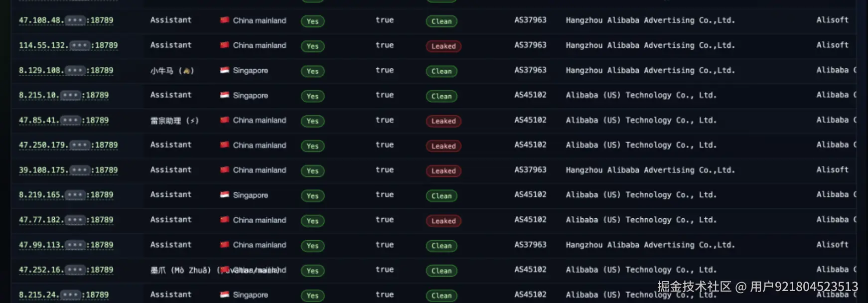Viewport: 868px width, 303px height.
Task: Click the China flag in the 114.55.132 row
Action: 225,45
